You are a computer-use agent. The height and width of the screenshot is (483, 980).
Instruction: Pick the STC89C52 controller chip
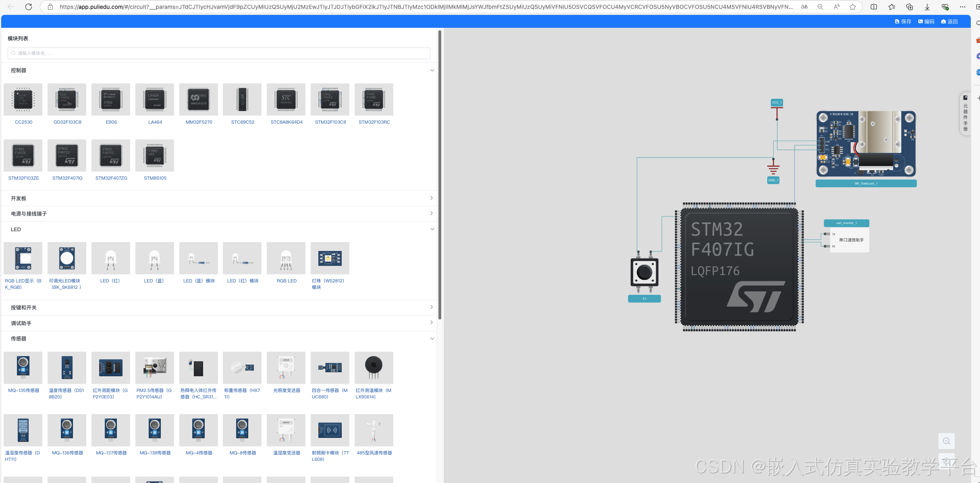tap(242, 100)
